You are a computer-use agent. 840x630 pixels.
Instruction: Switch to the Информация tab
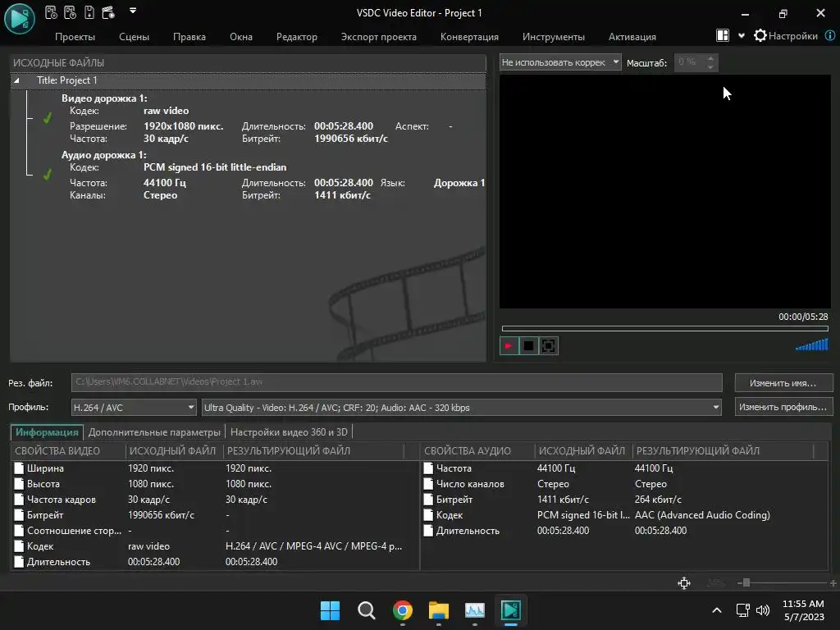pyautogui.click(x=47, y=431)
